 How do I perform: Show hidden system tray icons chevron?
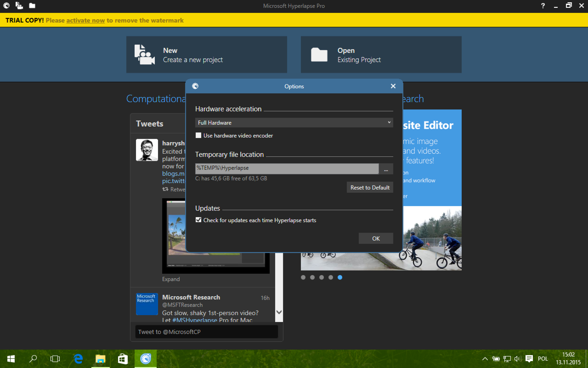tap(485, 359)
